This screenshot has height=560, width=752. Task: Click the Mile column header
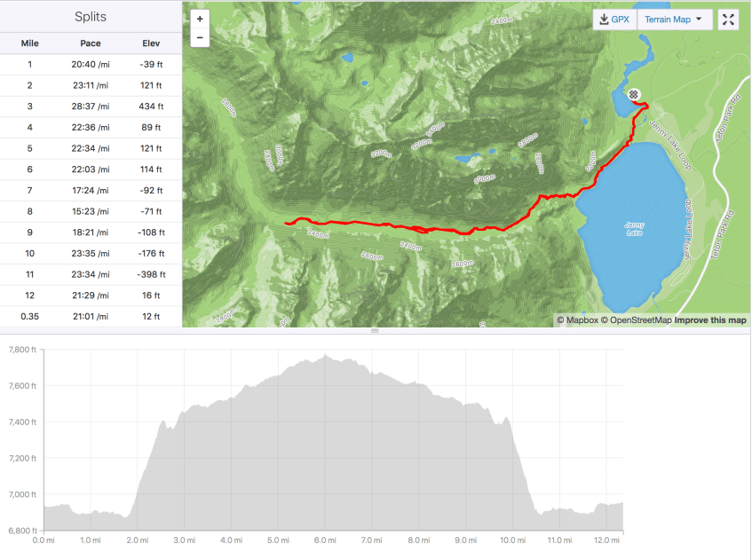click(29, 43)
